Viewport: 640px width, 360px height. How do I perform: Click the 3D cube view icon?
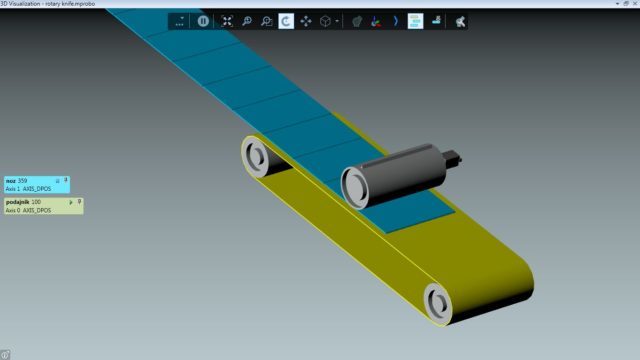tap(325, 21)
